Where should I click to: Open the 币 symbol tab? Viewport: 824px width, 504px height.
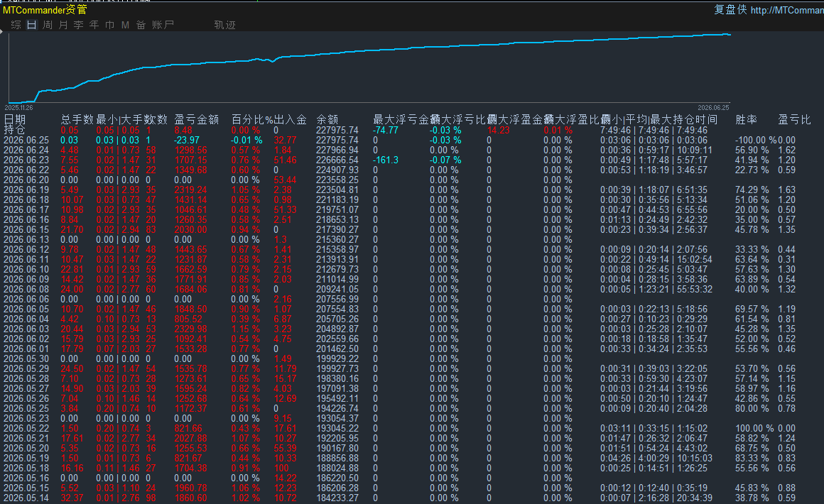pos(110,25)
